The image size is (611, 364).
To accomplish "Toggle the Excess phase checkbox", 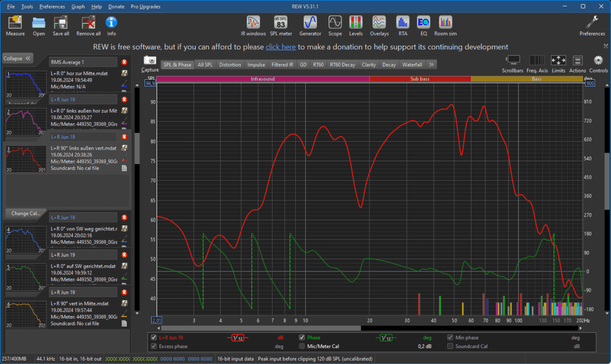I will [154, 346].
